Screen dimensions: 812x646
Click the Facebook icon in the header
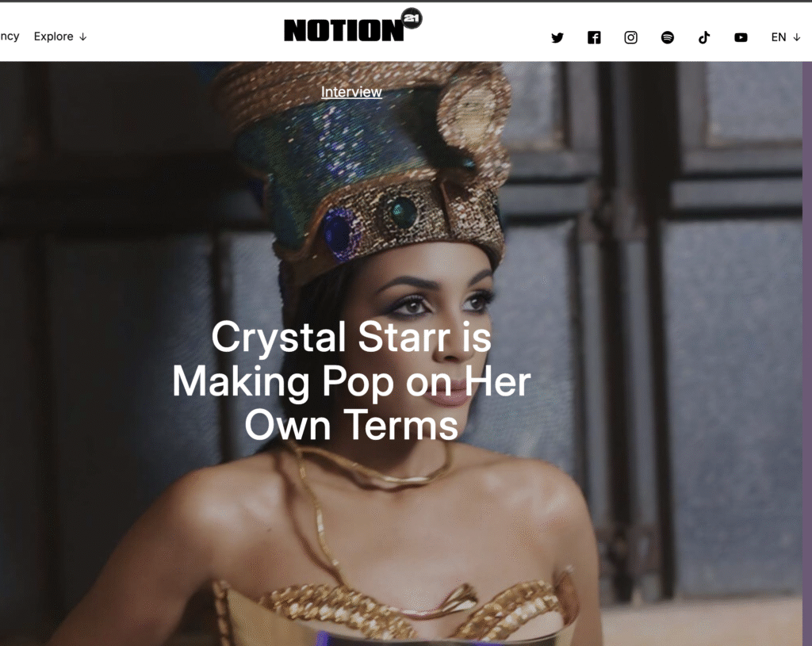(594, 37)
